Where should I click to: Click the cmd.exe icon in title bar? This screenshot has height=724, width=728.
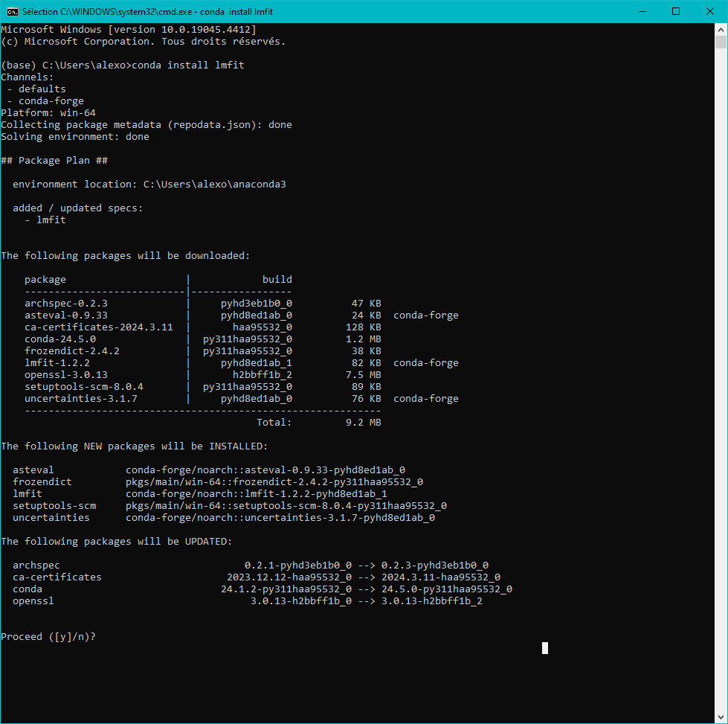pyautogui.click(x=12, y=11)
